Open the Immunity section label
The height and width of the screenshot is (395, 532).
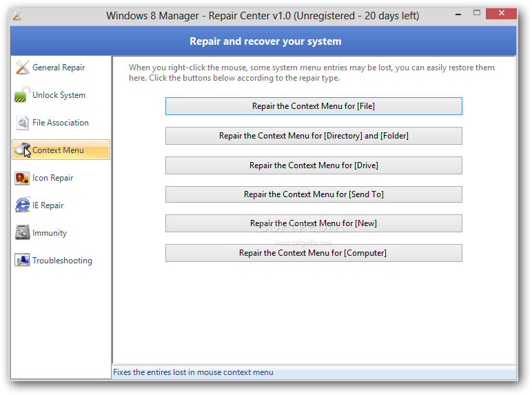pyautogui.click(x=50, y=233)
